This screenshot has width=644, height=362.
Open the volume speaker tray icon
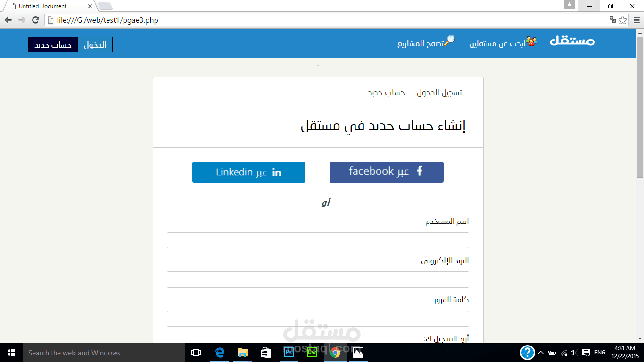click(x=575, y=353)
